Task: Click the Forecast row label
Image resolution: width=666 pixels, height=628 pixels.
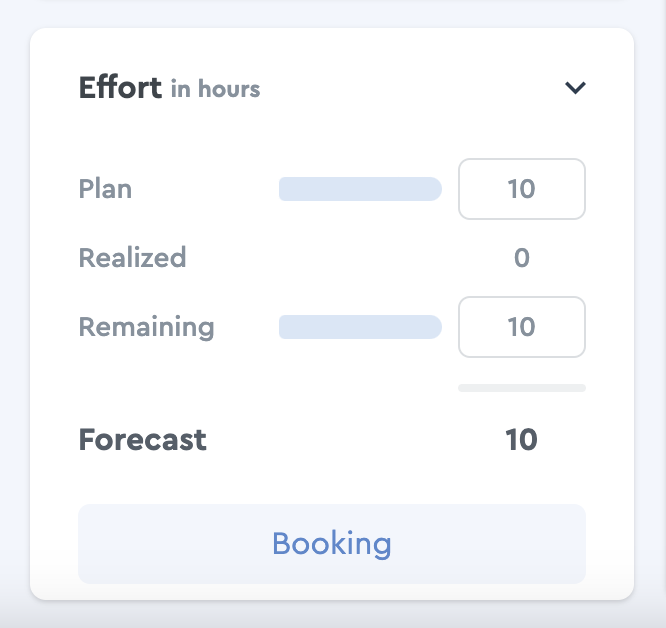Action: [x=143, y=439]
